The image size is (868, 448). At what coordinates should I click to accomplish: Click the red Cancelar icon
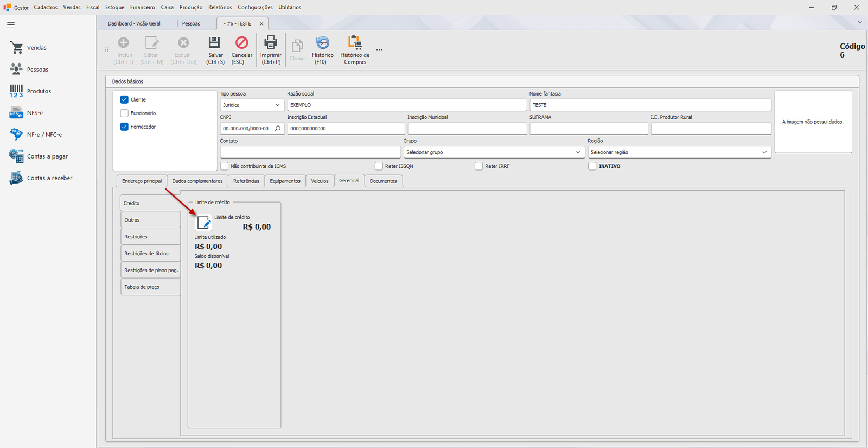click(241, 42)
